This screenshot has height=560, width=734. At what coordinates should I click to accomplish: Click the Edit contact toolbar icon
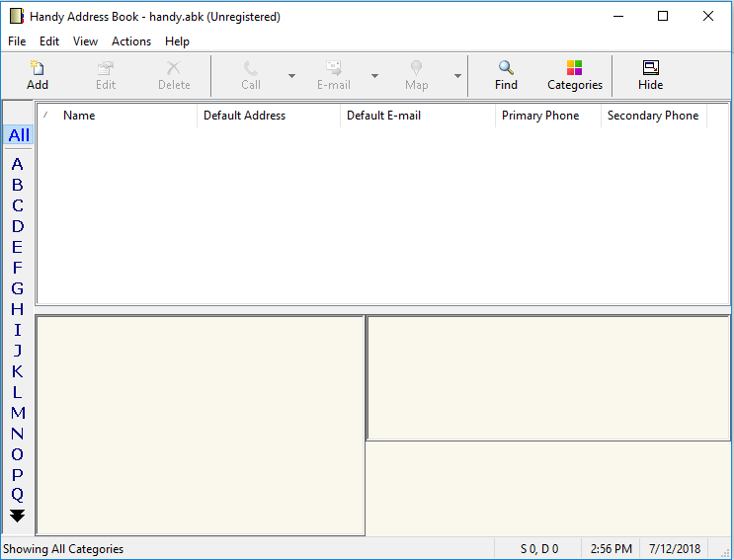pyautogui.click(x=106, y=68)
